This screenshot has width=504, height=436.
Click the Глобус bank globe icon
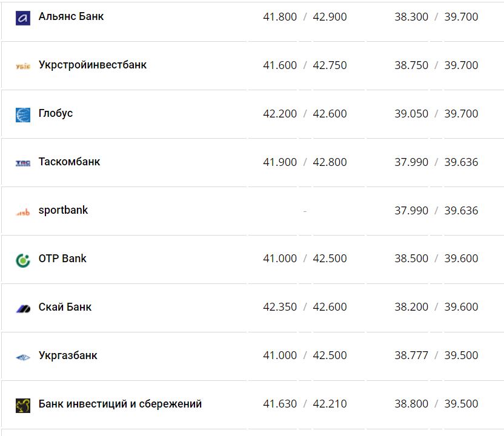coord(23,114)
